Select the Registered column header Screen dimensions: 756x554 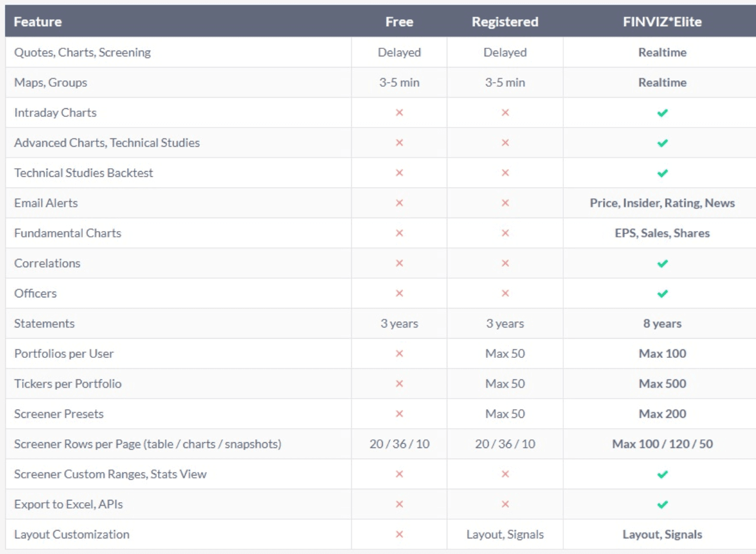click(x=504, y=22)
